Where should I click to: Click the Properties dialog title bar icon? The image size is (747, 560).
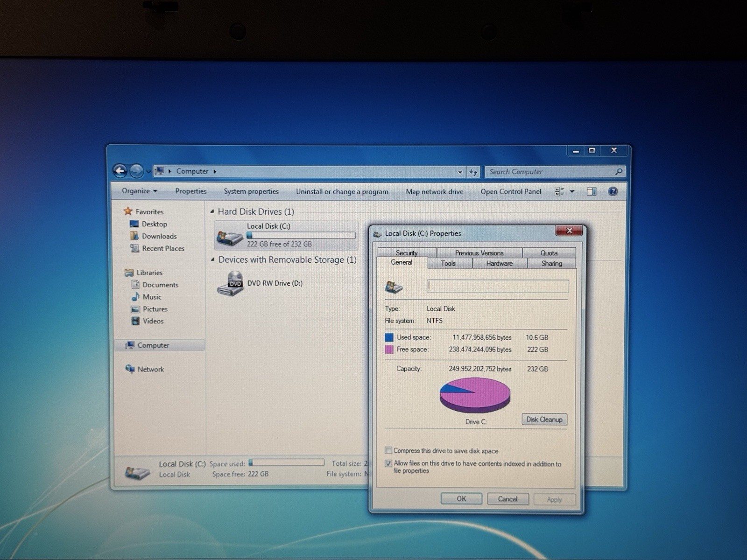tap(377, 234)
